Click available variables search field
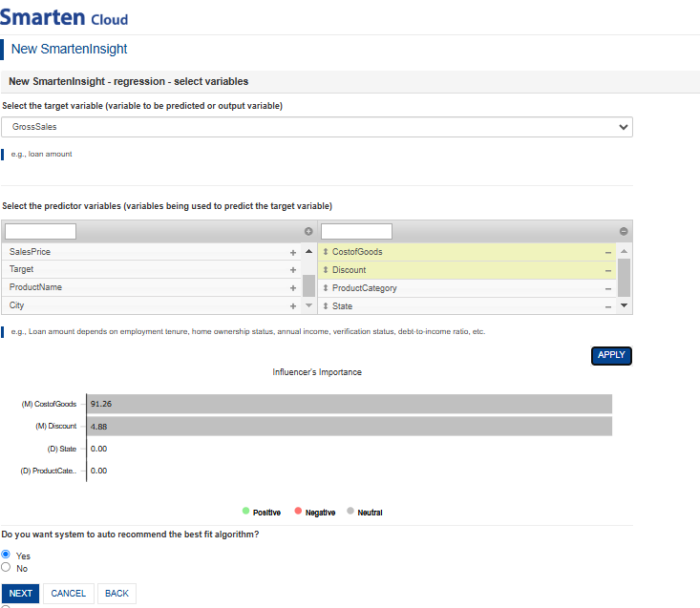This screenshot has height=608, width=700. point(41,232)
